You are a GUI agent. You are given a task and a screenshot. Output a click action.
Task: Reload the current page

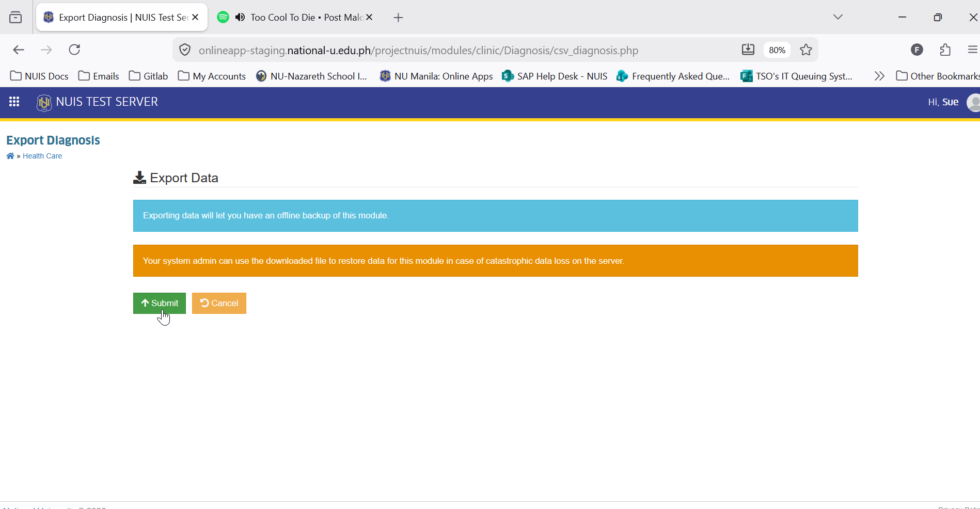coord(74,50)
